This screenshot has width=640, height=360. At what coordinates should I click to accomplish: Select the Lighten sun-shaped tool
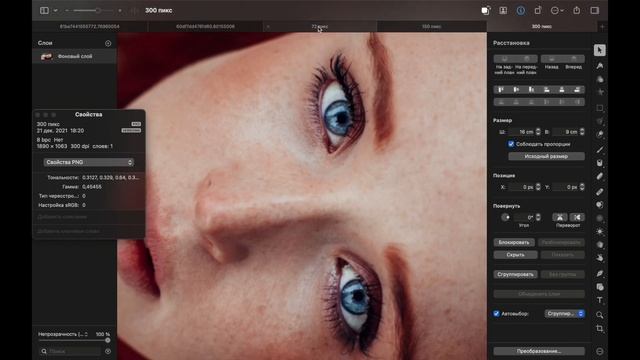tap(600, 231)
